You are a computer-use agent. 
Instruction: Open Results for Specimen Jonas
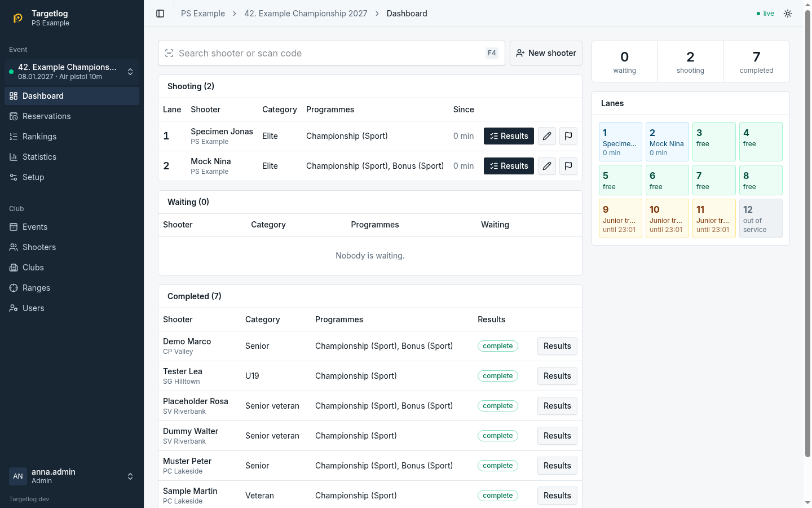509,136
